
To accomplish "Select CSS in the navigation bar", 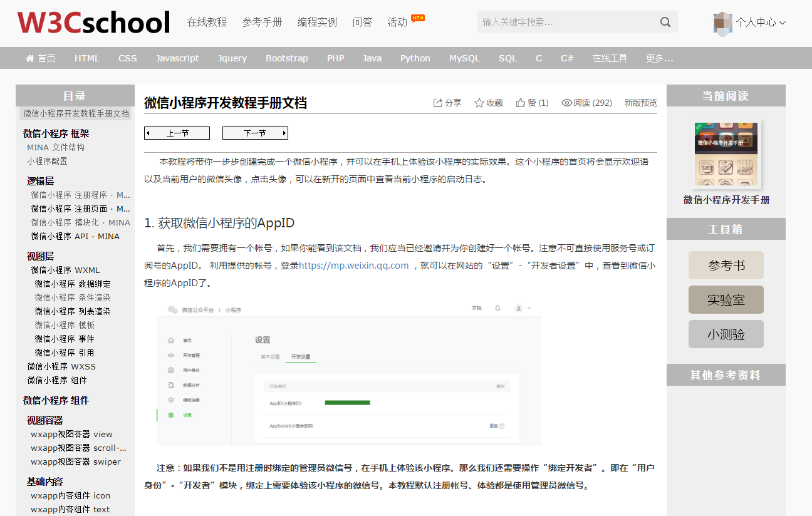I will click(128, 58).
